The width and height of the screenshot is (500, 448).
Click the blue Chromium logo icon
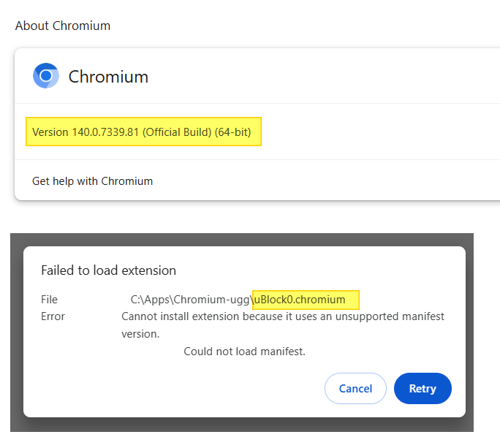(46, 76)
